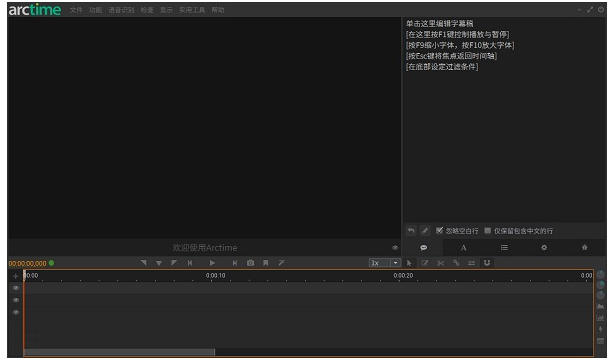Click the lightning bolt icon right of timeline
The width and height of the screenshot is (616, 362).
coord(601,329)
